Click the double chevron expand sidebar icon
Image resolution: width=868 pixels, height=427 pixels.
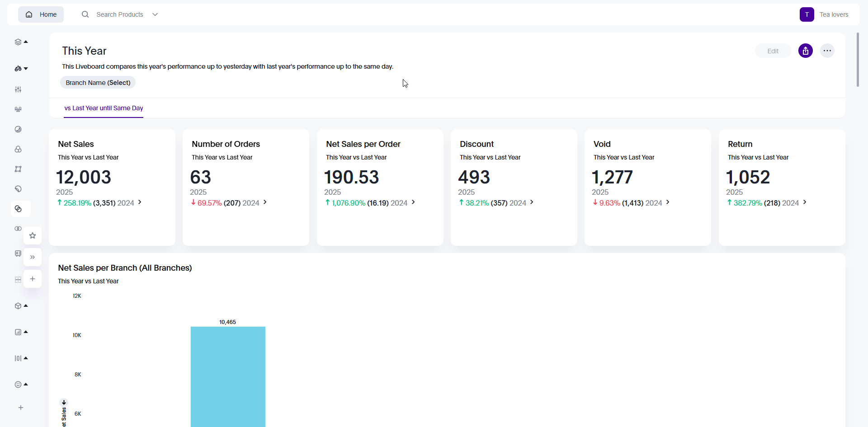click(x=33, y=257)
